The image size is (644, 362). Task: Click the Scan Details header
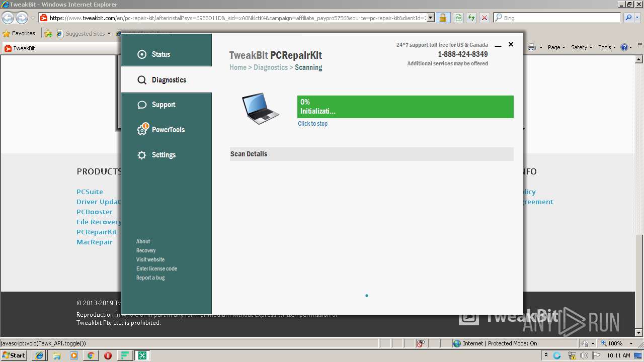(x=371, y=154)
